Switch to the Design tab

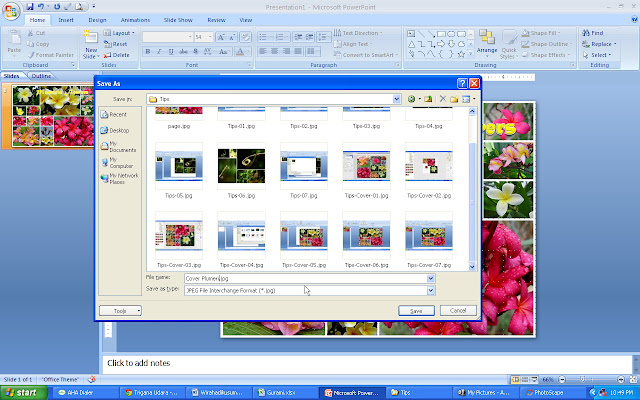click(97, 20)
